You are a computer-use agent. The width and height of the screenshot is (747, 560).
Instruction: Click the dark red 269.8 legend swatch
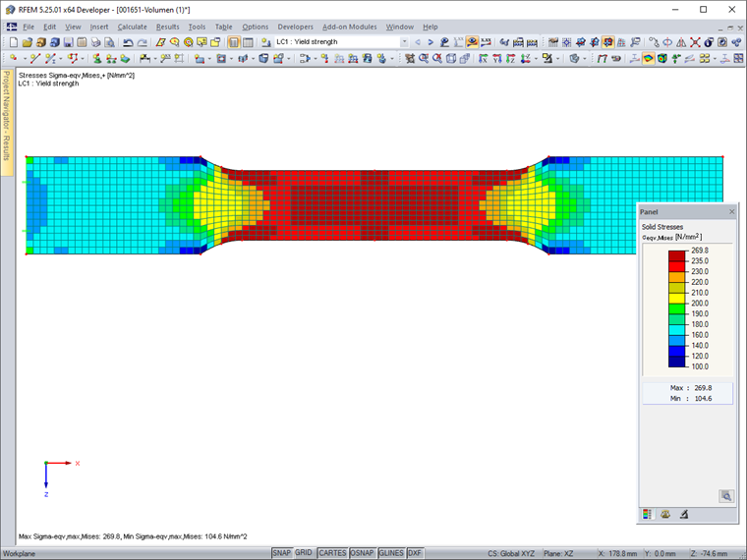676,255
